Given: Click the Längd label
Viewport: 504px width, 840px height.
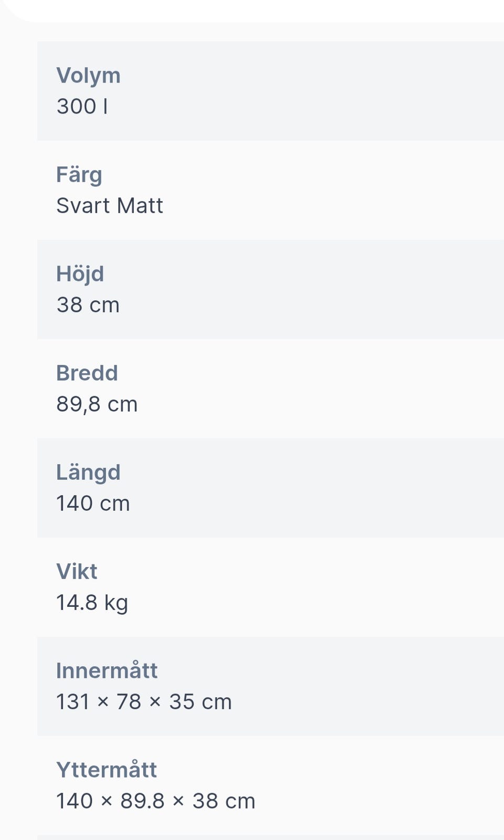Looking at the screenshot, I should (x=88, y=472).
